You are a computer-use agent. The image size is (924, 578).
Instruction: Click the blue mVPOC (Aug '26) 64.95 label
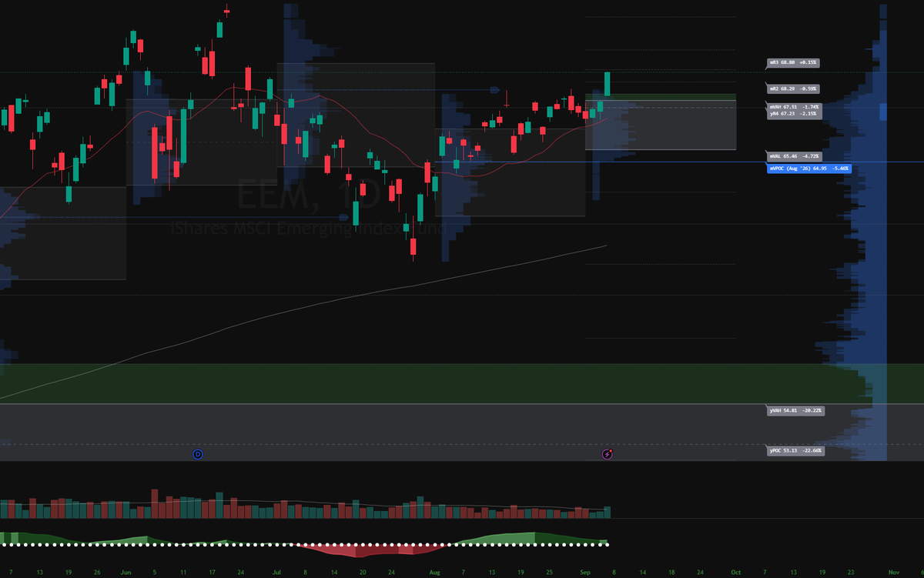[x=809, y=168]
